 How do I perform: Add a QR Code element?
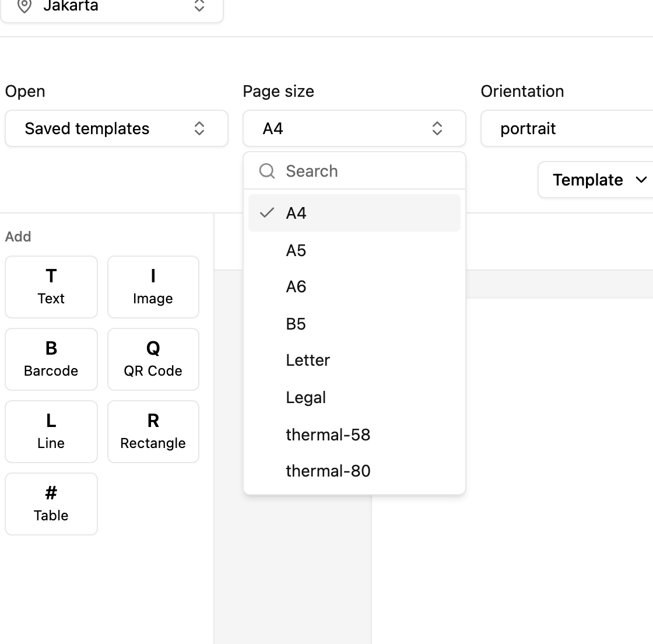(x=153, y=359)
